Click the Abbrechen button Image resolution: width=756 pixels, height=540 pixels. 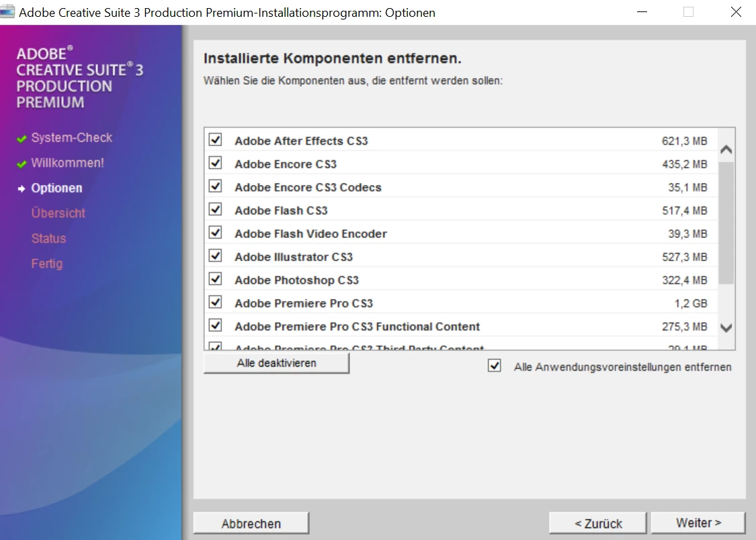click(x=251, y=523)
